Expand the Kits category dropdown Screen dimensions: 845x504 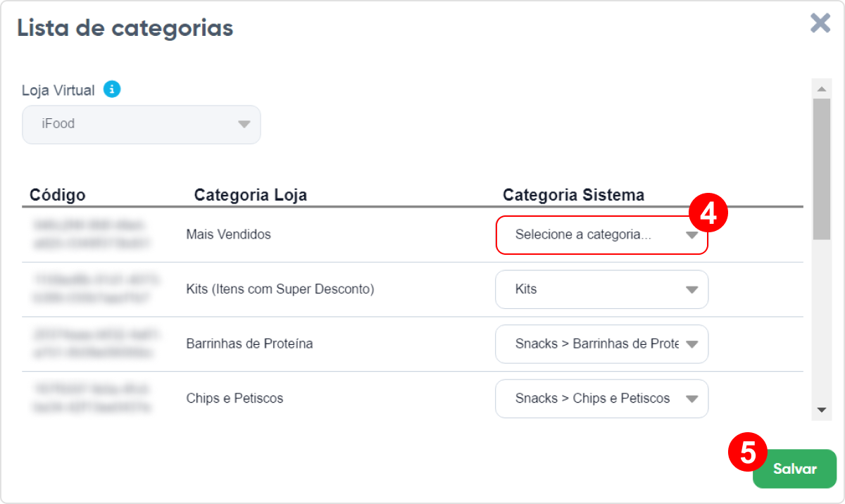pos(602,289)
